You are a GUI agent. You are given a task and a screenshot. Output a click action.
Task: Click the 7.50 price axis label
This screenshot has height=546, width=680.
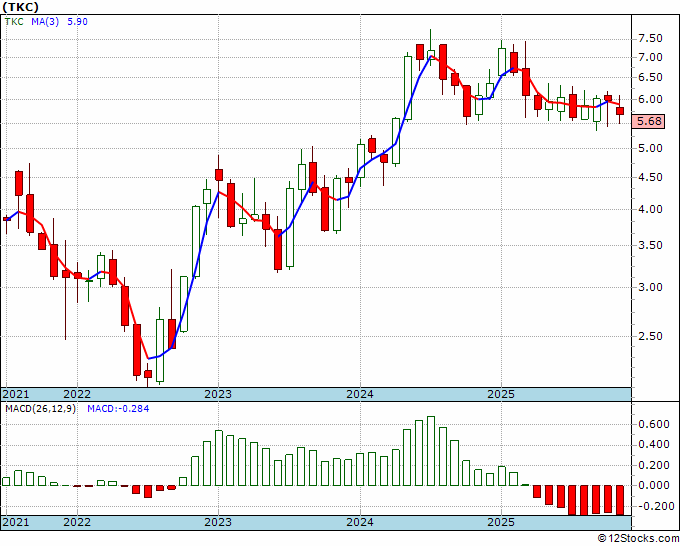pyautogui.click(x=650, y=39)
